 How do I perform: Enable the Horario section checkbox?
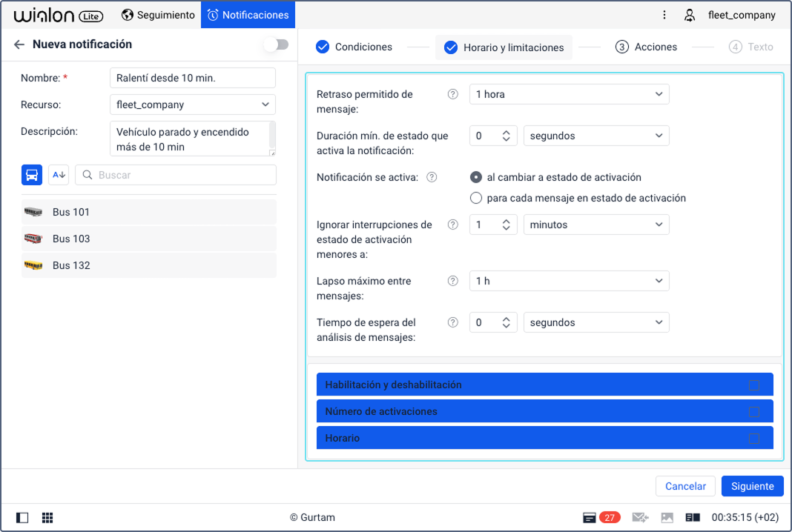pyautogui.click(x=753, y=438)
